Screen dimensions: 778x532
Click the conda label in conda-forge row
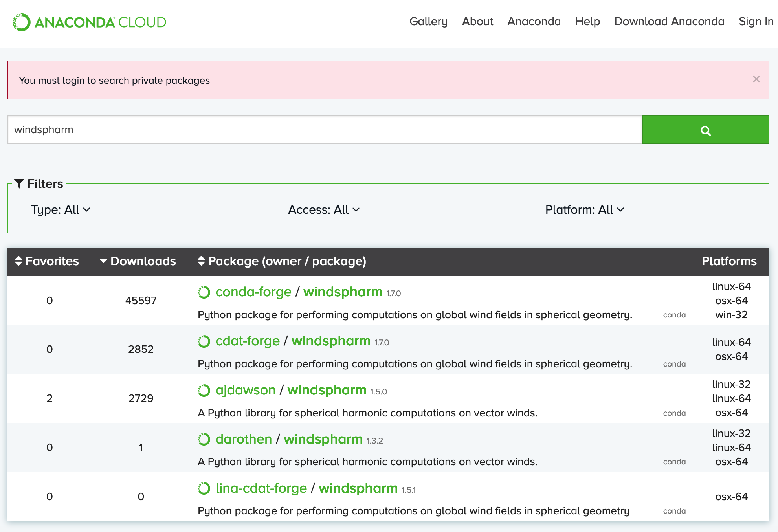tap(674, 315)
